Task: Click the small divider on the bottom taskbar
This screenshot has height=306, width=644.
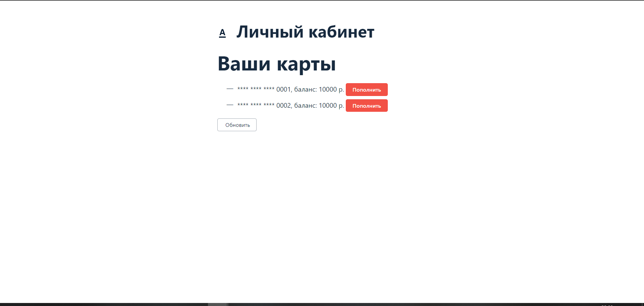Action: pyautogui.click(x=227, y=304)
